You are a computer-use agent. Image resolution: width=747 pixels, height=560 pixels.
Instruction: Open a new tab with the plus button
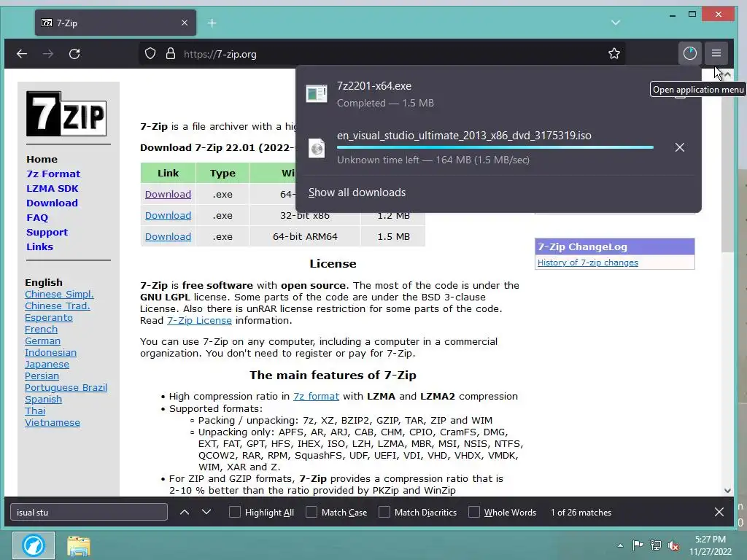(212, 23)
